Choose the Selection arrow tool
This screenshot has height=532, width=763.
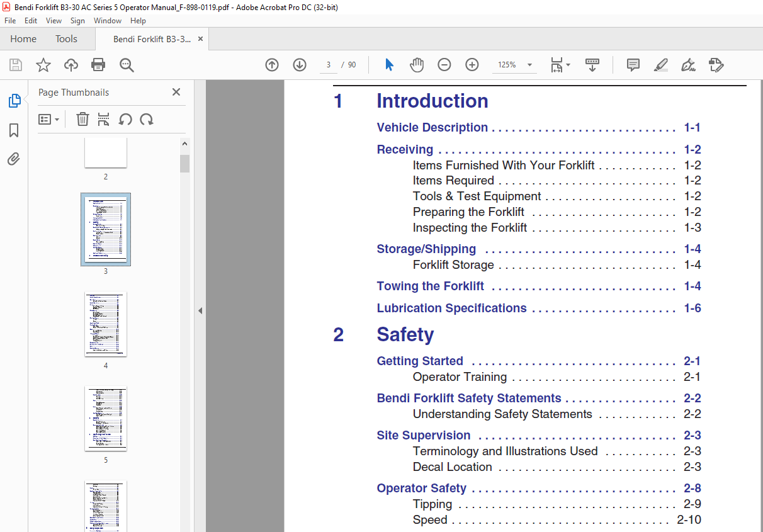389,65
